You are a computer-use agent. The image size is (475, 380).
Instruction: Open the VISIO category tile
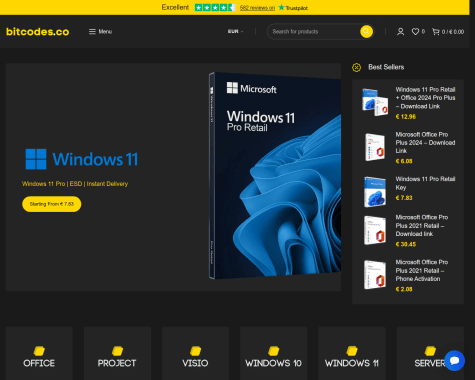tap(195, 353)
